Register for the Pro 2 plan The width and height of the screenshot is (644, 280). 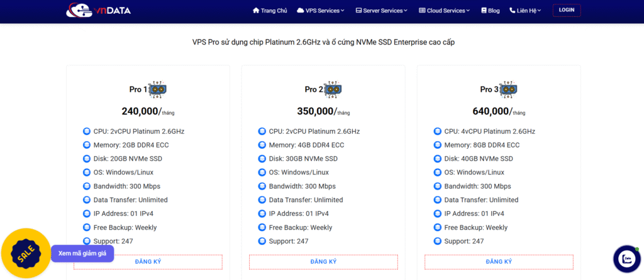click(x=323, y=262)
